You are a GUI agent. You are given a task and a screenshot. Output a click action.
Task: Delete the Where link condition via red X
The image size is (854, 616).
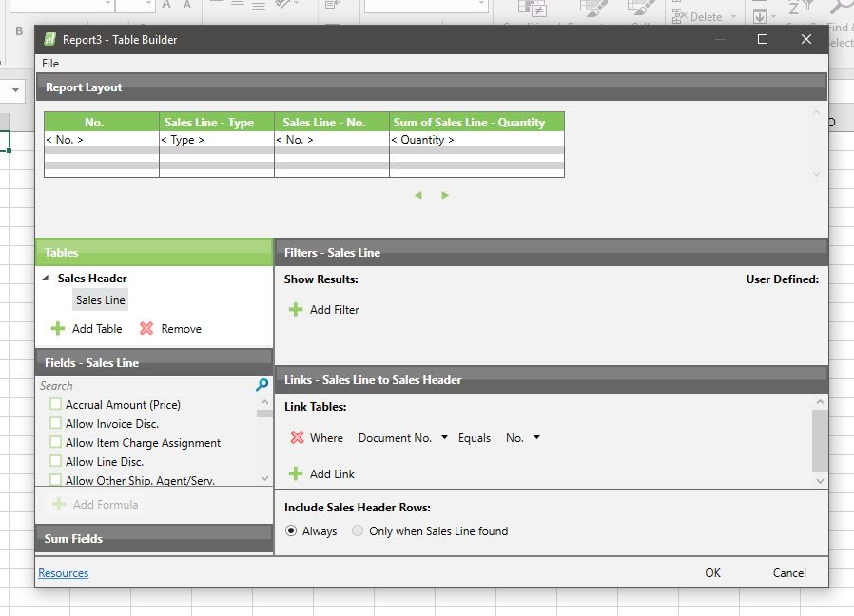coord(298,437)
